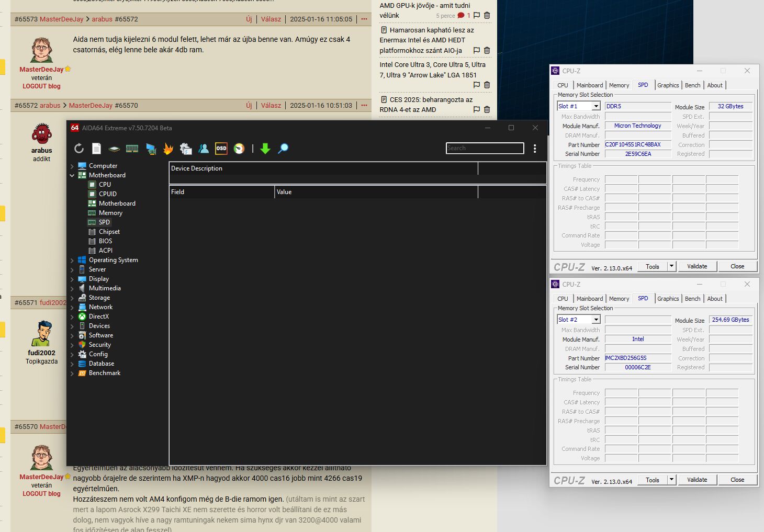Select BIOS item in AIDA64 tree
Image resolution: width=764 pixels, height=532 pixels.
pyautogui.click(x=105, y=241)
